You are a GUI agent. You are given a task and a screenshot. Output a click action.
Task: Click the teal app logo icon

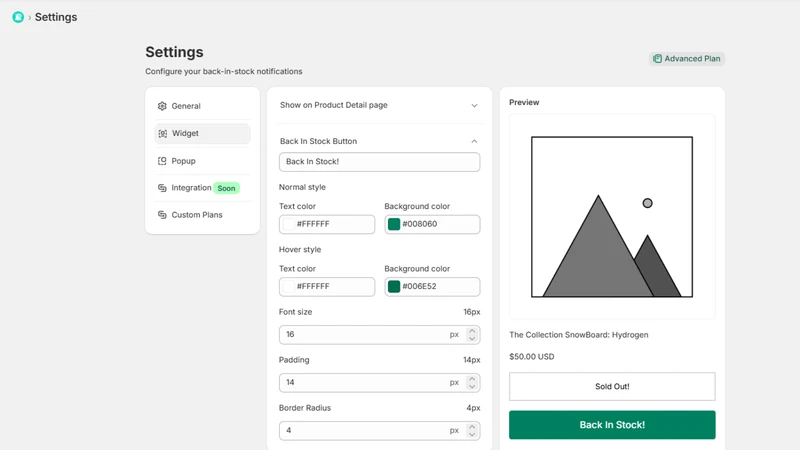(x=18, y=17)
